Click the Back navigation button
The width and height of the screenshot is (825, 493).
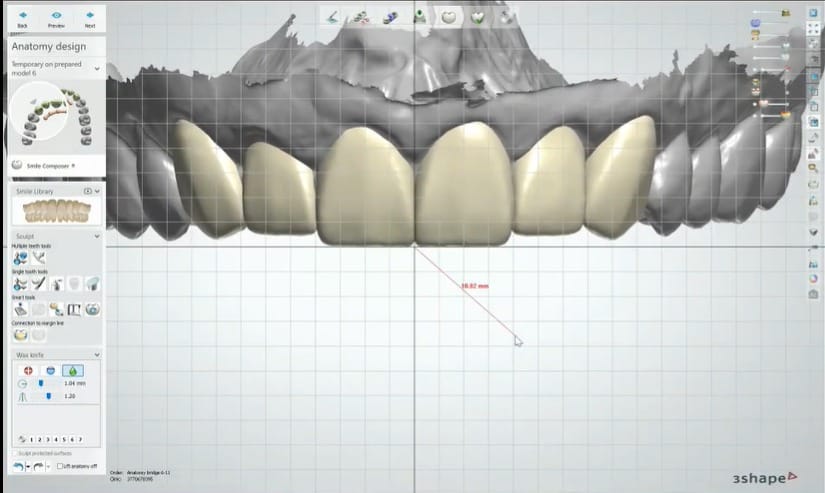pyautogui.click(x=23, y=19)
